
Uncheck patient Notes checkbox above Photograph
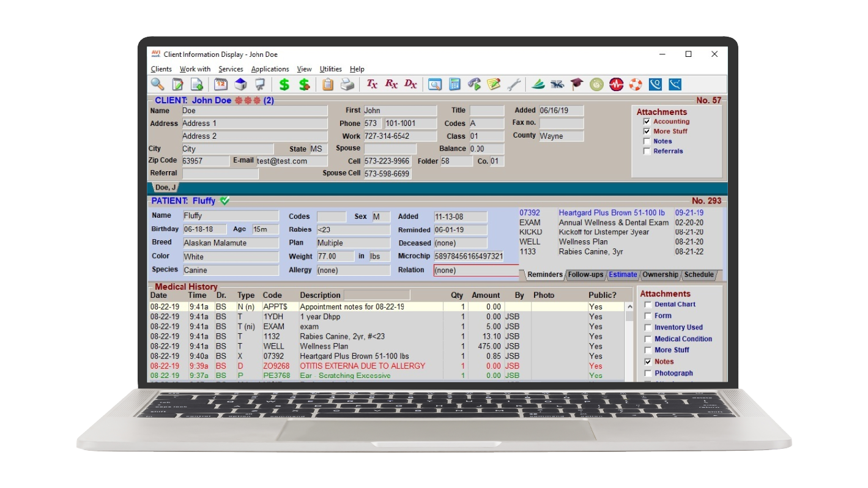click(648, 362)
